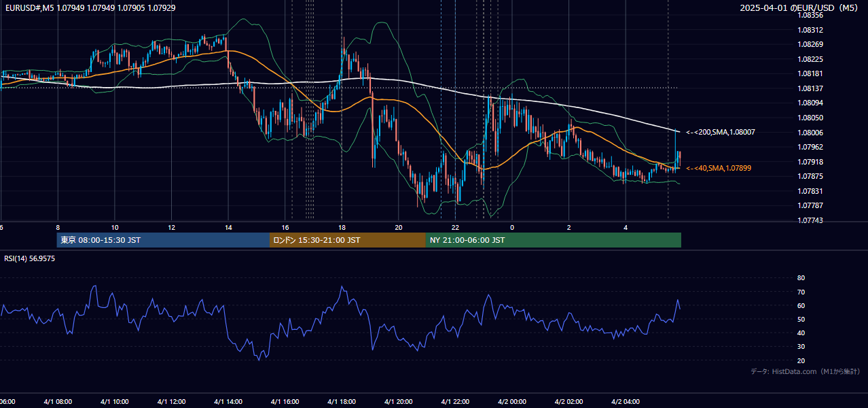Image resolution: width=868 pixels, height=408 pixels.
Task: Click the 4/1 08:00 date label
Action: [57, 402]
